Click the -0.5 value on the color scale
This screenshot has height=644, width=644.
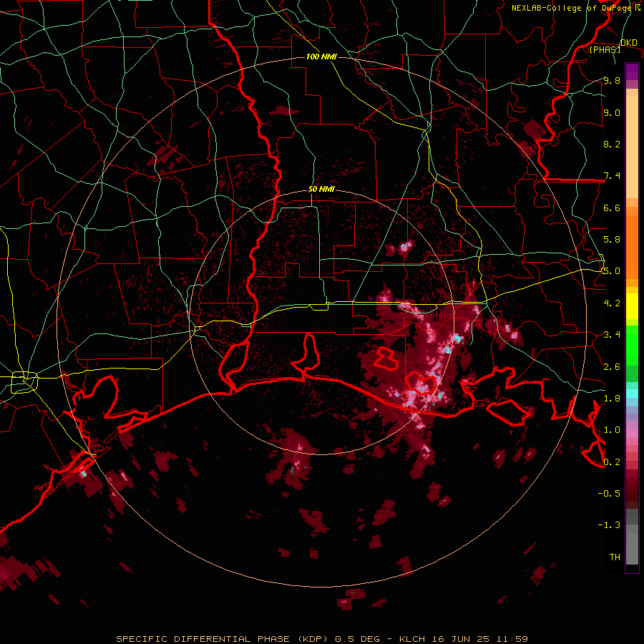(609, 493)
